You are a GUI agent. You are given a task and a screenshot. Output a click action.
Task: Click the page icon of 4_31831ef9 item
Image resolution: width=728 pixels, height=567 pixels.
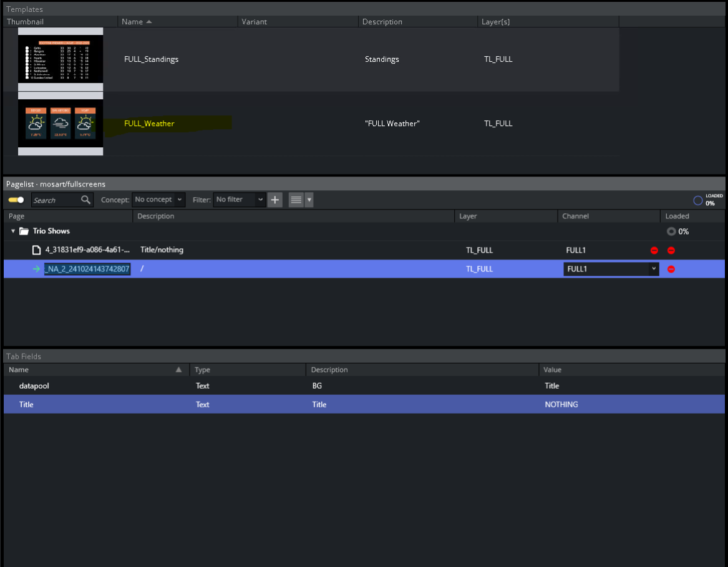[36, 250]
